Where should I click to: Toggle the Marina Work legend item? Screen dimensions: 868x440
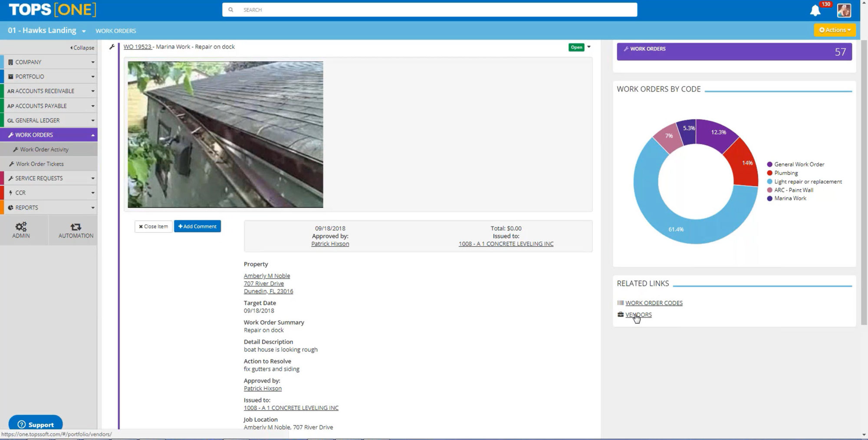coord(790,198)
